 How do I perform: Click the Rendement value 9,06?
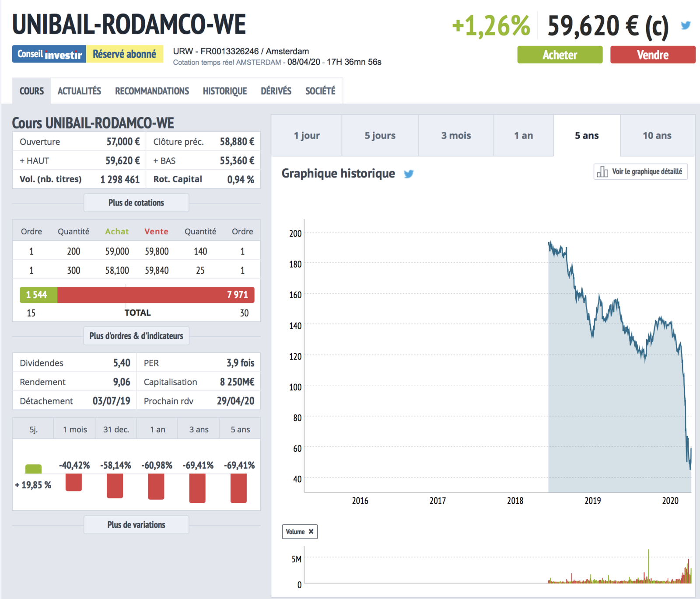pos(122,382)
